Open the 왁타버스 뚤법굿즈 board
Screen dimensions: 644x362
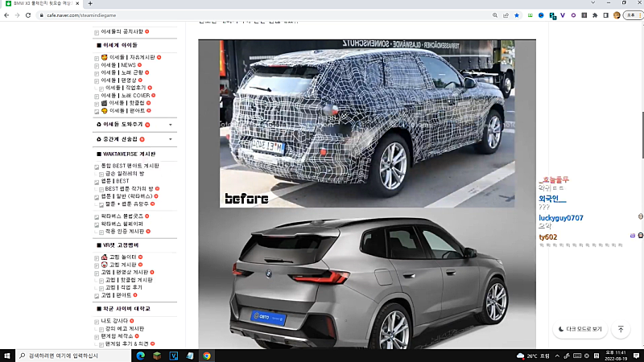[x=122, y=216]
